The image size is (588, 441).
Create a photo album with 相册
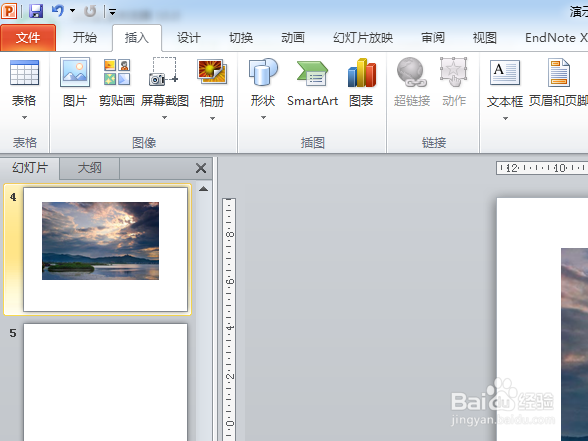pyautogui.click(x=212, y=71)
